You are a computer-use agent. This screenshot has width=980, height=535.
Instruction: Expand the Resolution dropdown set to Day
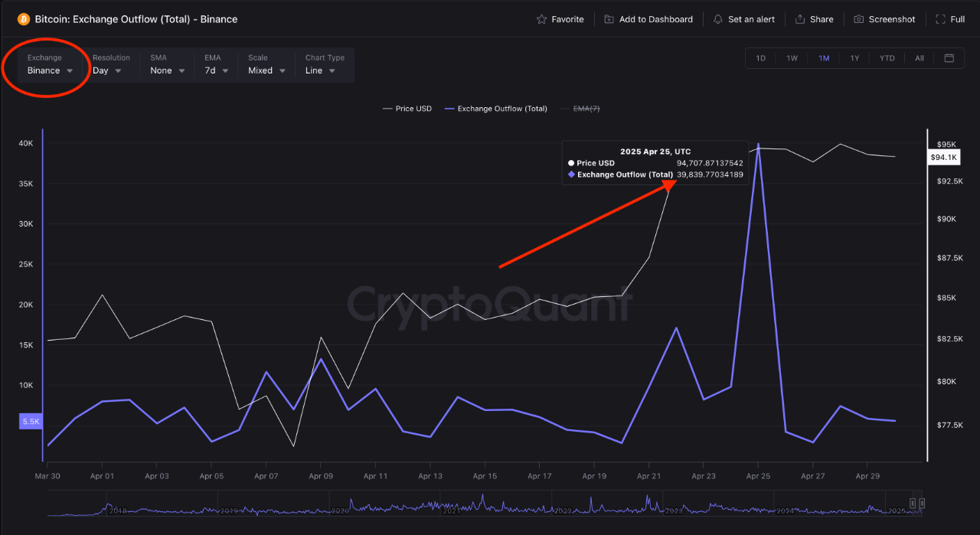(x=108, y=70)
